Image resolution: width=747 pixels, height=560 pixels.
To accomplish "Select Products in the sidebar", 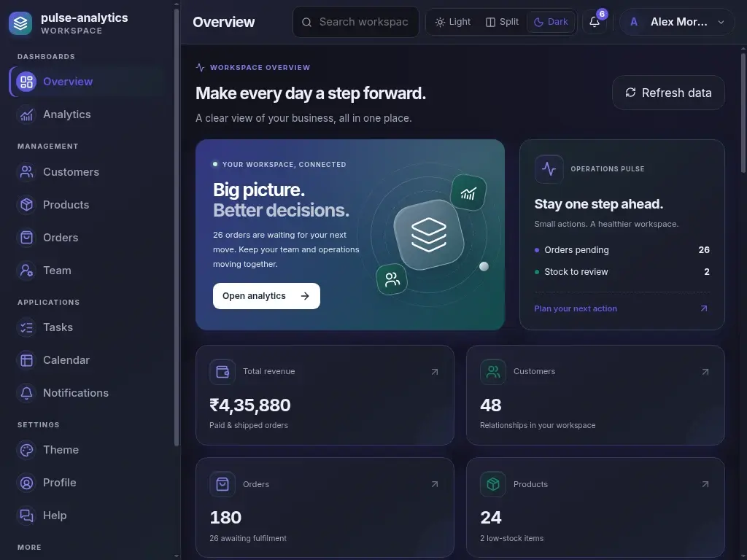I will pyautogui.click(x=66, y=205).
